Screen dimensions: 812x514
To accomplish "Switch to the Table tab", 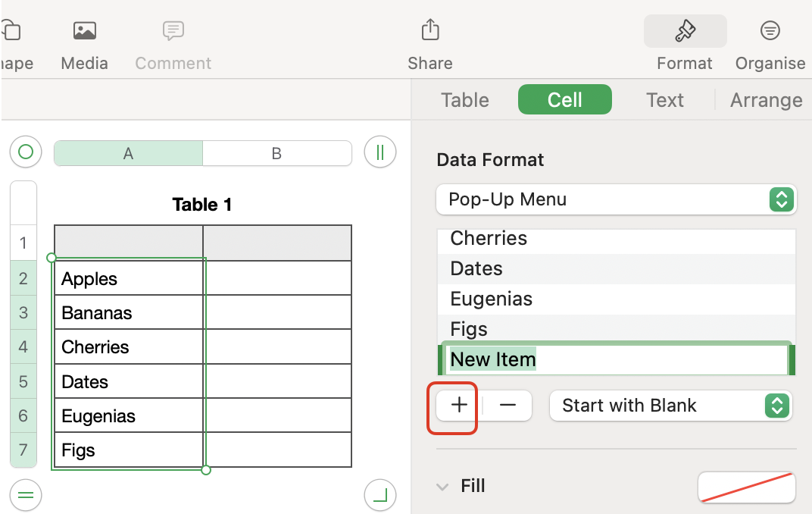I will click(465, 100).
